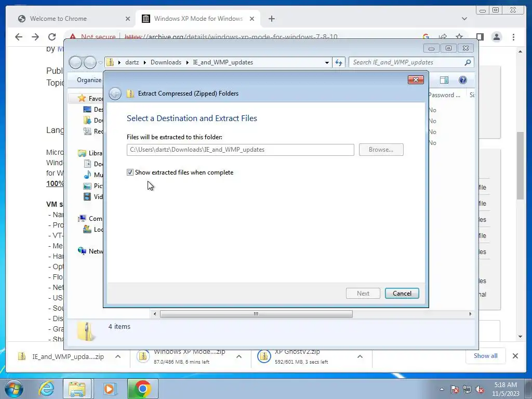
Task: Click the Explorer horizontal scrollbar thumb
Action: tap(256, 314)
